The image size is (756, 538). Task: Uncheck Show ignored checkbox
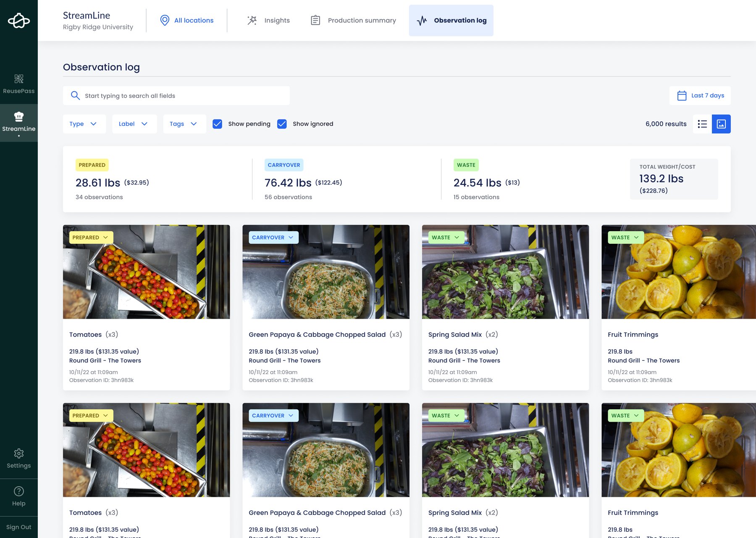point(282,124)
